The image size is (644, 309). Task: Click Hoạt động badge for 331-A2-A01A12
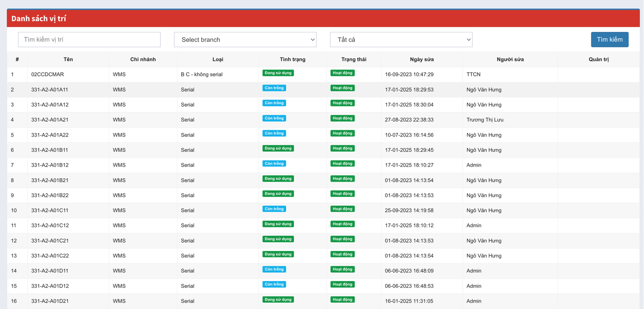point(342,103)
